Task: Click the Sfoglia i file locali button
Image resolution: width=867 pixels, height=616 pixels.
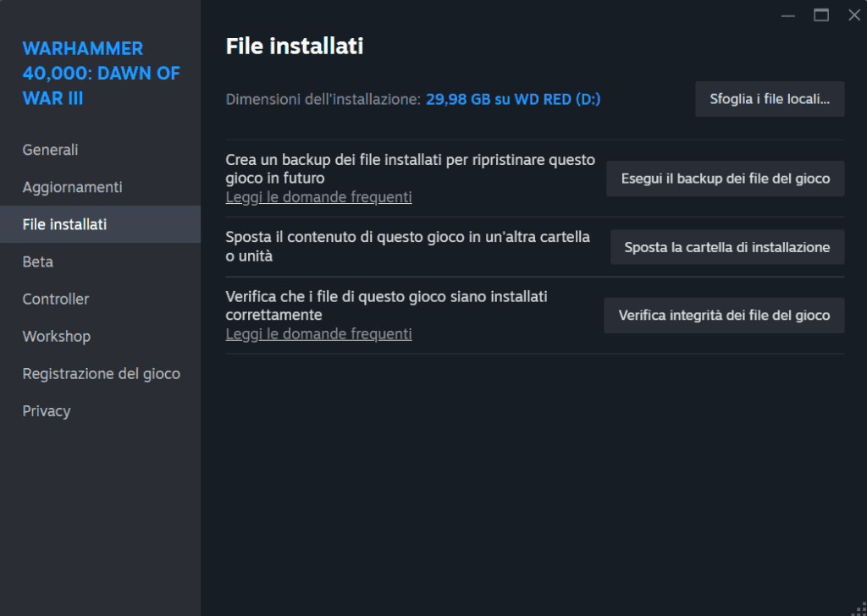Action: tap(770, 99)
